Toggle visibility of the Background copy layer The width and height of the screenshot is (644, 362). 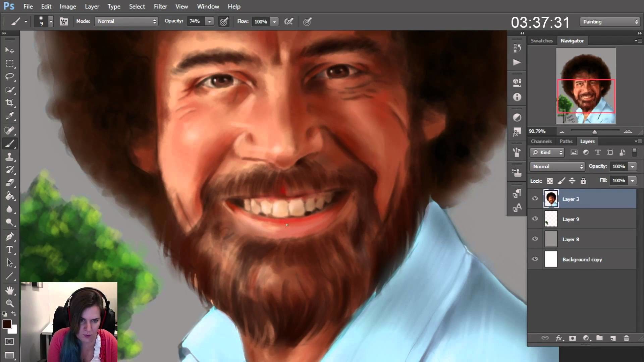coord(535,259)
